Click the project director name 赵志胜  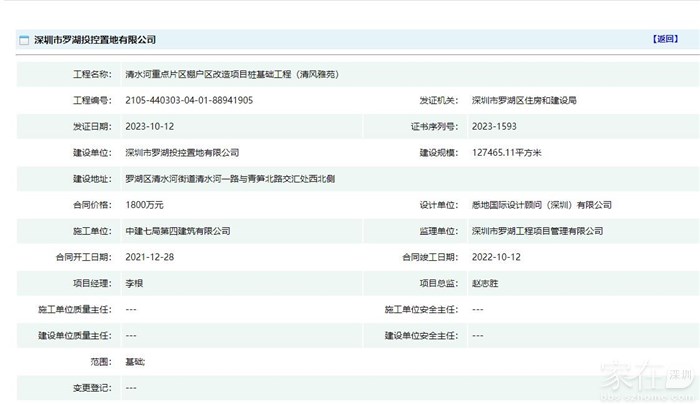click(487, 284)
